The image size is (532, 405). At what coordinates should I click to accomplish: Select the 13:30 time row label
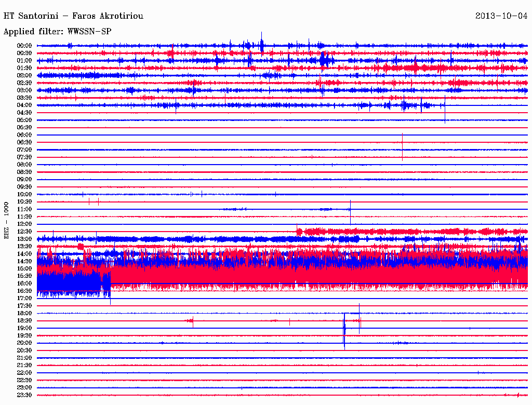(24, 247)
